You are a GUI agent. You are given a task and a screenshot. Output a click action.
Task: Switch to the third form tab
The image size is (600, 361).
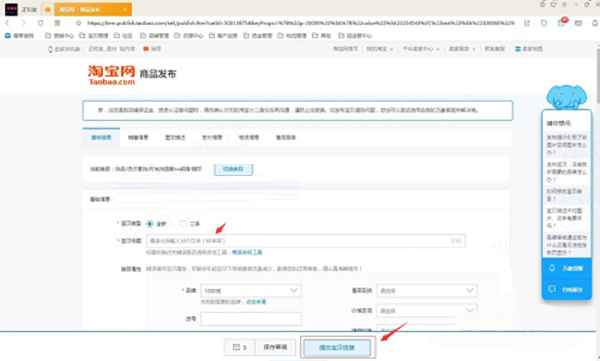click(175, 137)
